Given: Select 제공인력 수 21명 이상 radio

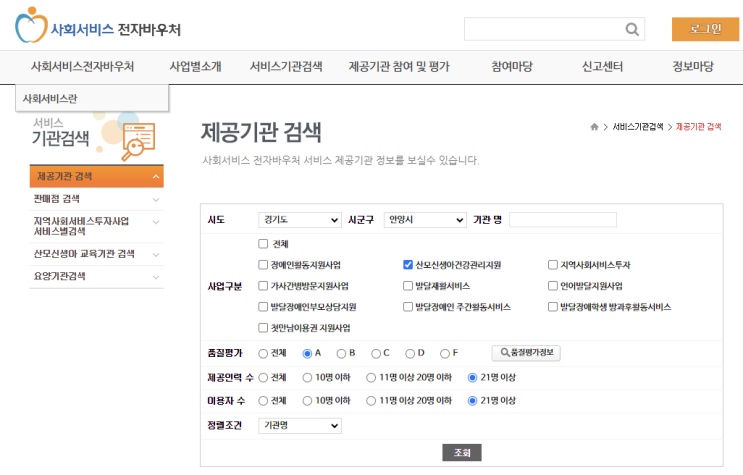Looking at the screenshot, I should tap(472, 378).
